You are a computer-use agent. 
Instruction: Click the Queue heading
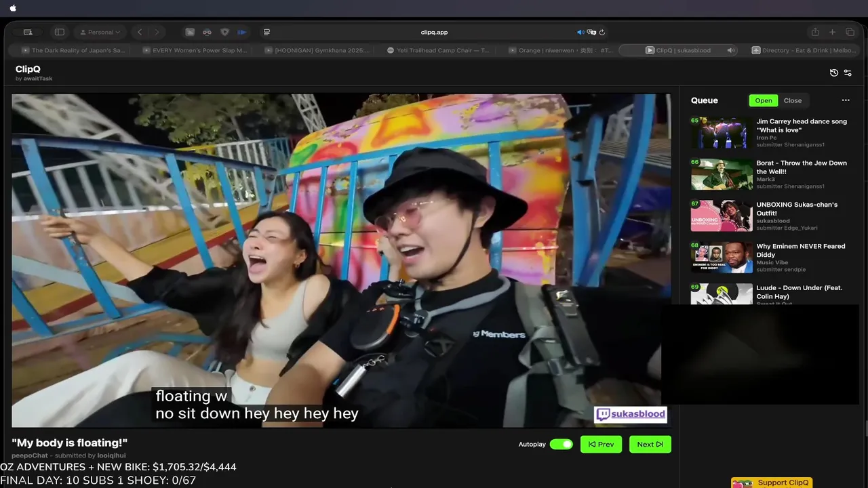point(704,100)
